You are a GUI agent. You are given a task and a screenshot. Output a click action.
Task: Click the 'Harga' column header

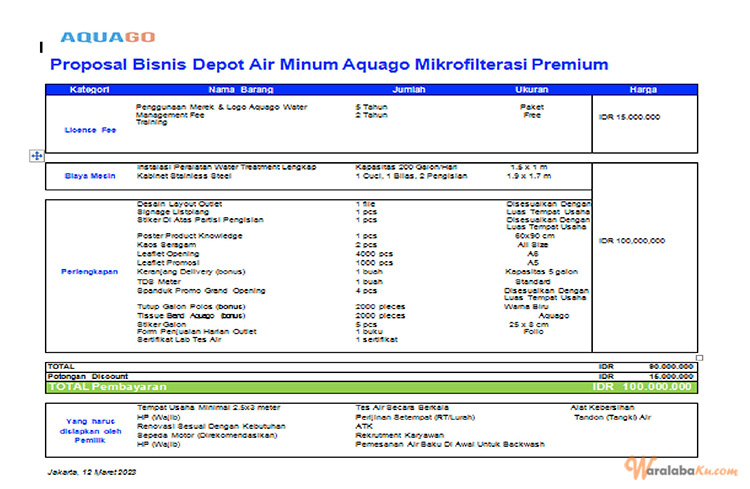coord(643,89)
